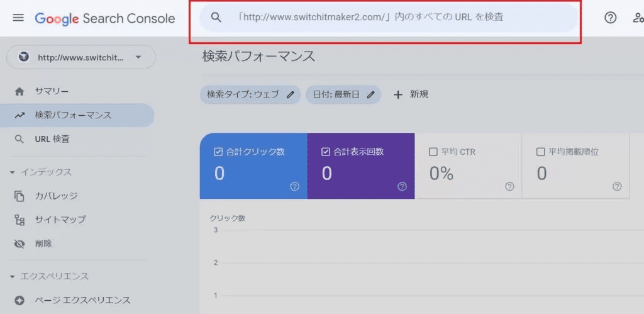
Task: Click the Google Search Console logo
Action: 105,18
